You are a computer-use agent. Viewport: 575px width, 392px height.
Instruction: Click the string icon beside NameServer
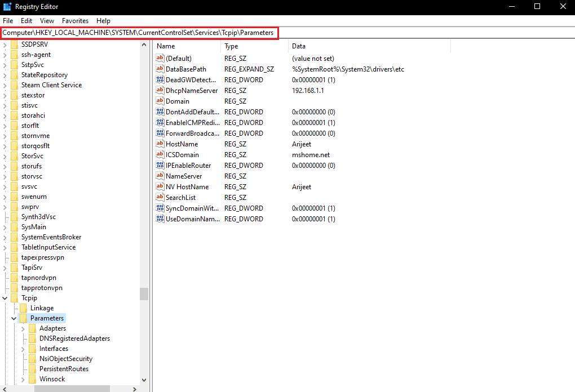click(x=160, y=176)
